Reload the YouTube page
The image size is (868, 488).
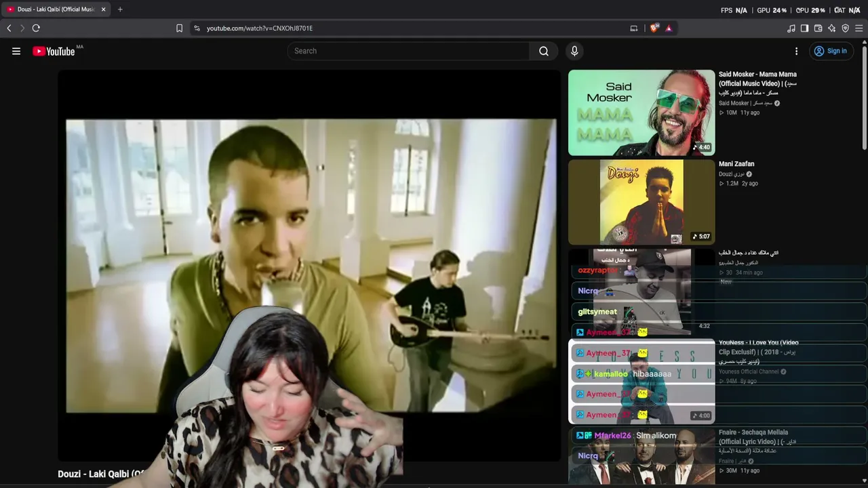pyautogui.click(x=36, y=28)
